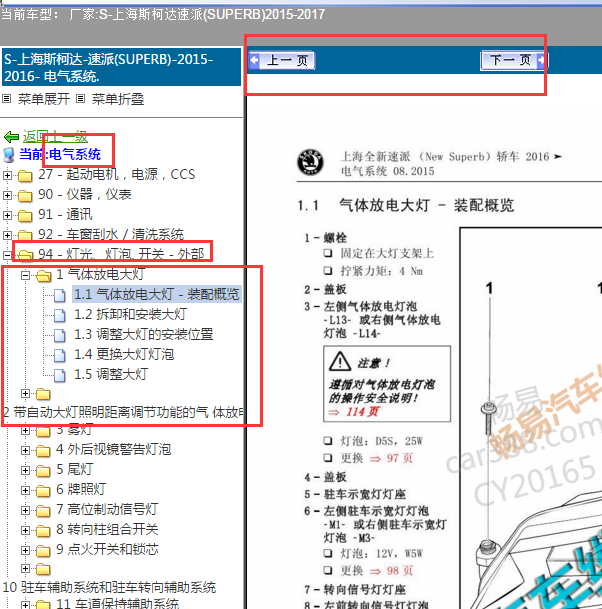Click the 菜单折叠 list icon
This screenshot has height=609, width=602.
(80, 99)
